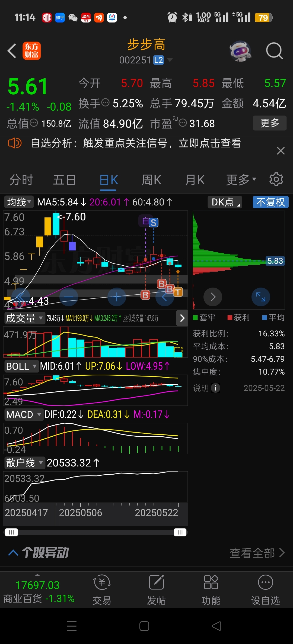Screen dimensions: 293x644
Task: Switch to 五日 tab
Action: pos(64,180)
